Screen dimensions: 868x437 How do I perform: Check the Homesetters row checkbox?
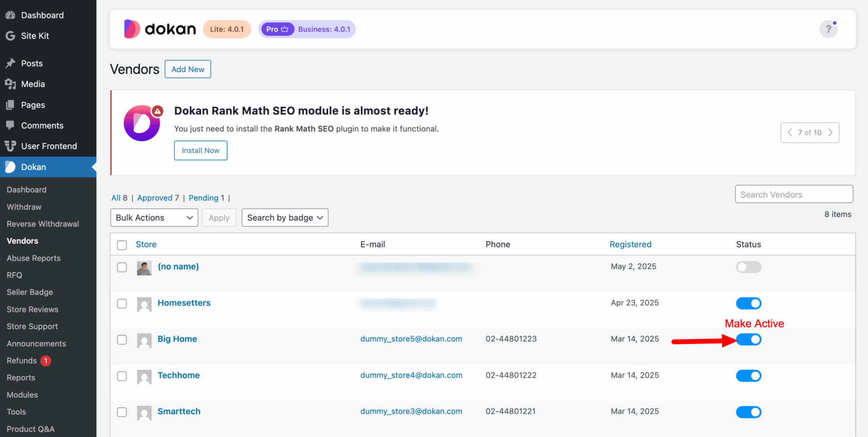122,303
